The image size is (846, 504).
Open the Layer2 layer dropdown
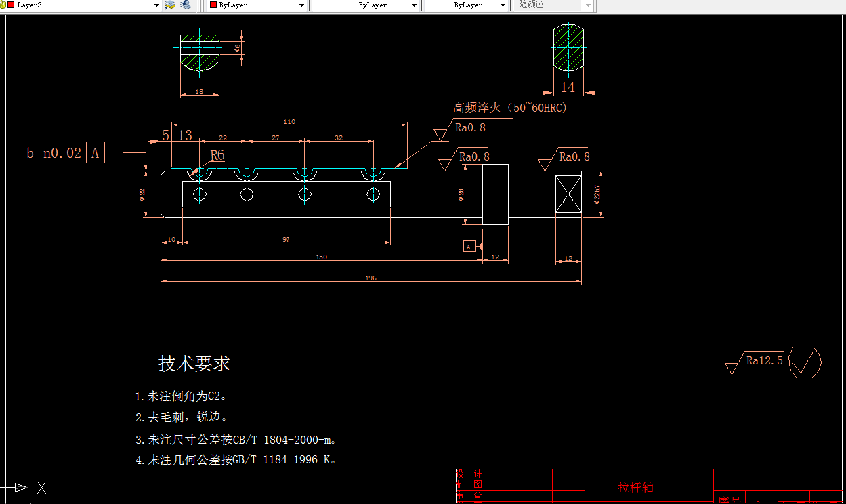(x=156, y=5)
